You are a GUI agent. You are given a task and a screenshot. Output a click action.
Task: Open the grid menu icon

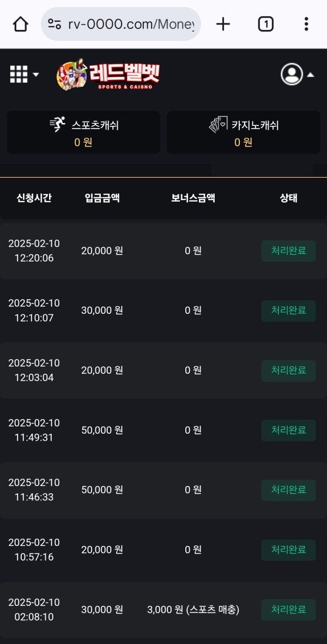coord(19,74)
